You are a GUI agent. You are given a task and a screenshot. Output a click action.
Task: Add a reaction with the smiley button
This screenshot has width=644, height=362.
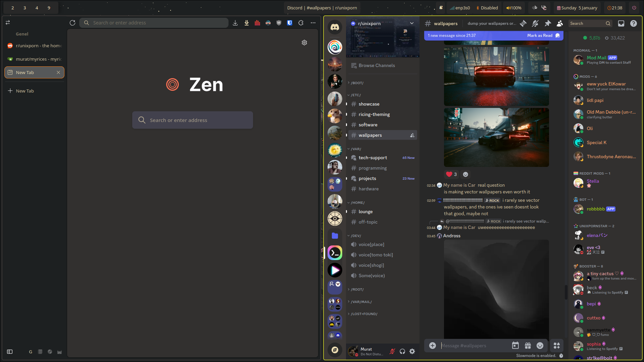click(465, 174)
